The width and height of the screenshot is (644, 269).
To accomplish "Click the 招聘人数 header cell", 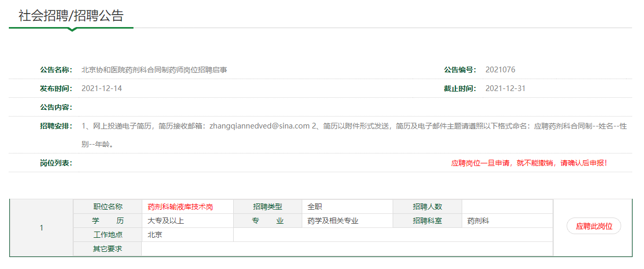I will tap(427, 207).
